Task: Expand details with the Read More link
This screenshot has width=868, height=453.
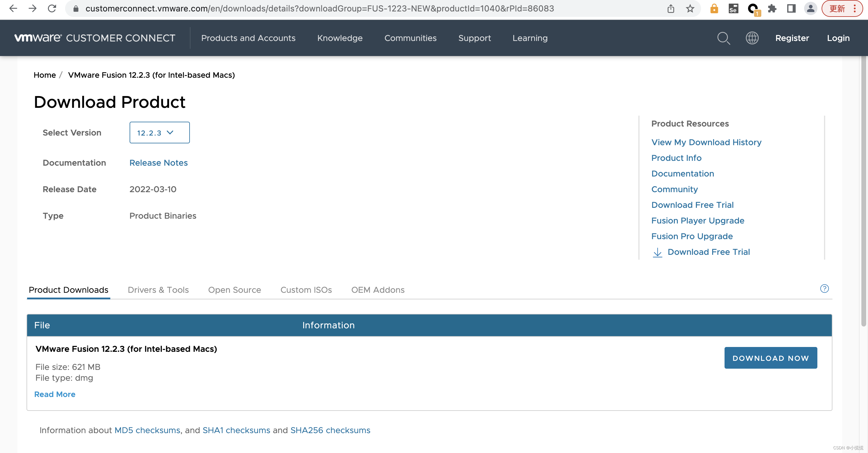Action: pyautogui.click(x=55, y=394)
